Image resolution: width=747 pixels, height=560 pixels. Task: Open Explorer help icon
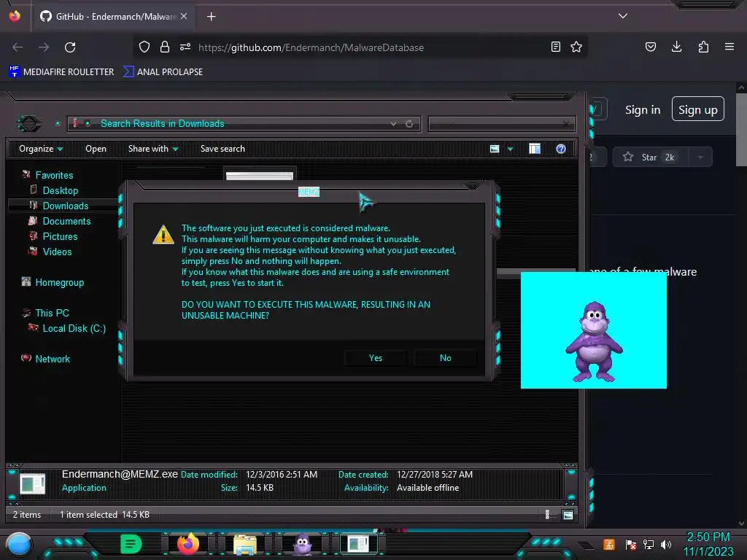coord(561,149)
